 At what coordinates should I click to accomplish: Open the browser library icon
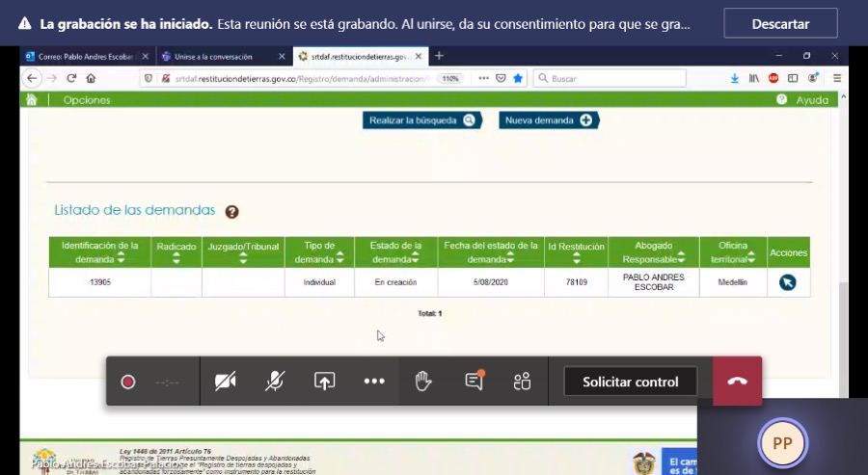[754, 78]
